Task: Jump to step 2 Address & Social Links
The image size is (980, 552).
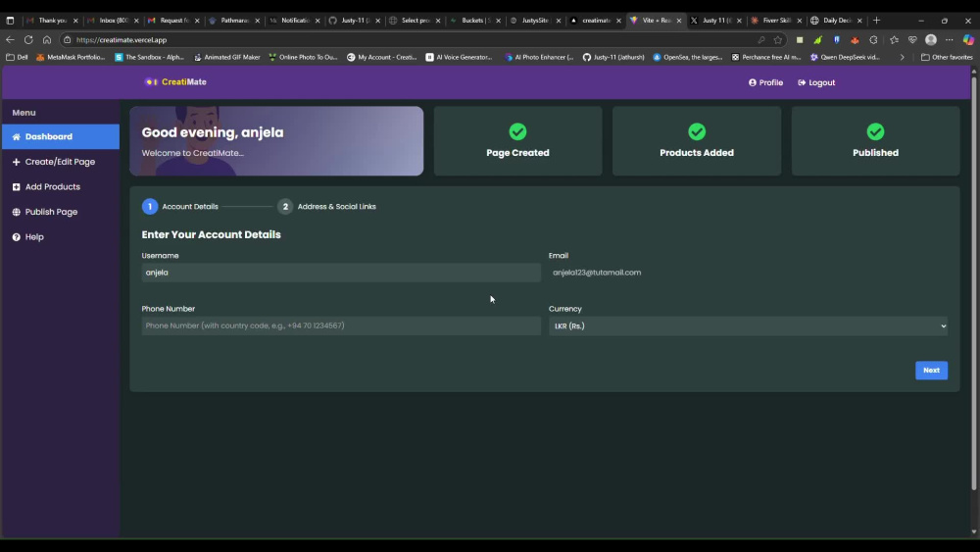Action: (x=327, y=206)
